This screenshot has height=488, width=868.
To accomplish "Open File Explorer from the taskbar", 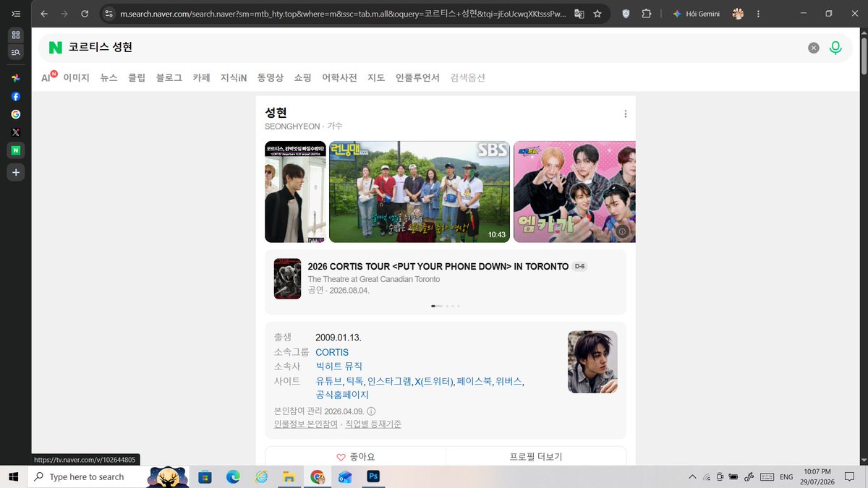I will (x=289, y=476).
